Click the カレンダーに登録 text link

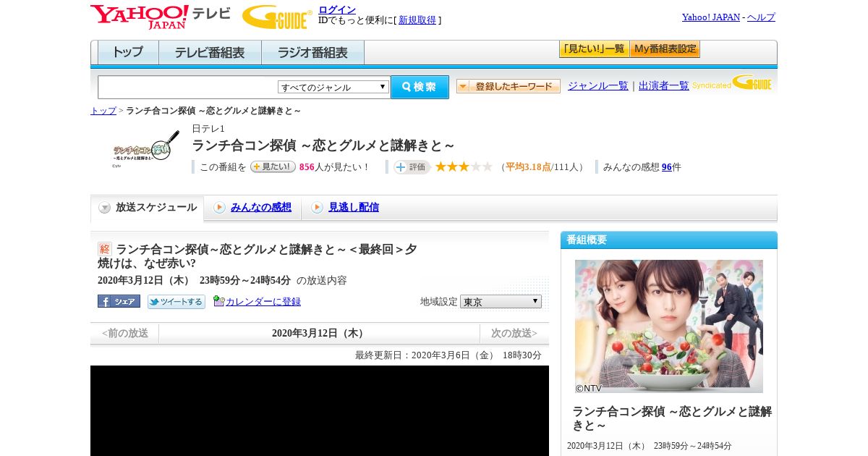(263, 302)
